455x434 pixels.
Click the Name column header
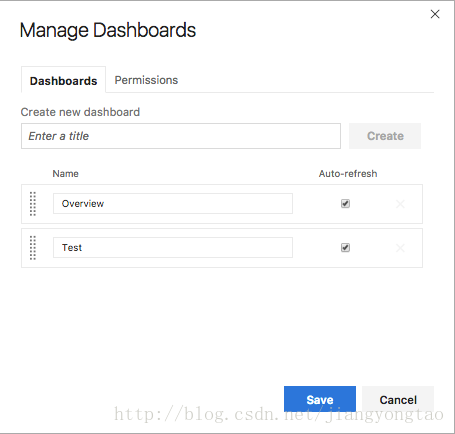click(x=65, y=173)
